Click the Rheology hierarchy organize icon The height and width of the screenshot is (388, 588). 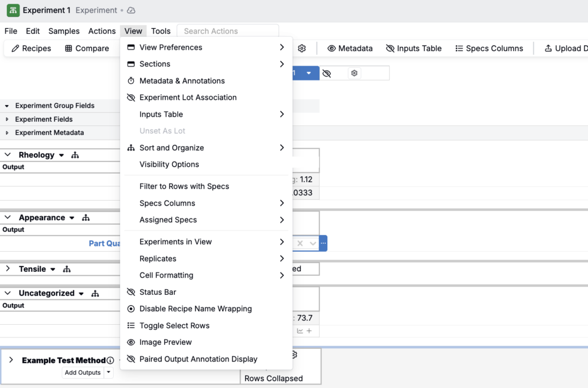(75, 155)
